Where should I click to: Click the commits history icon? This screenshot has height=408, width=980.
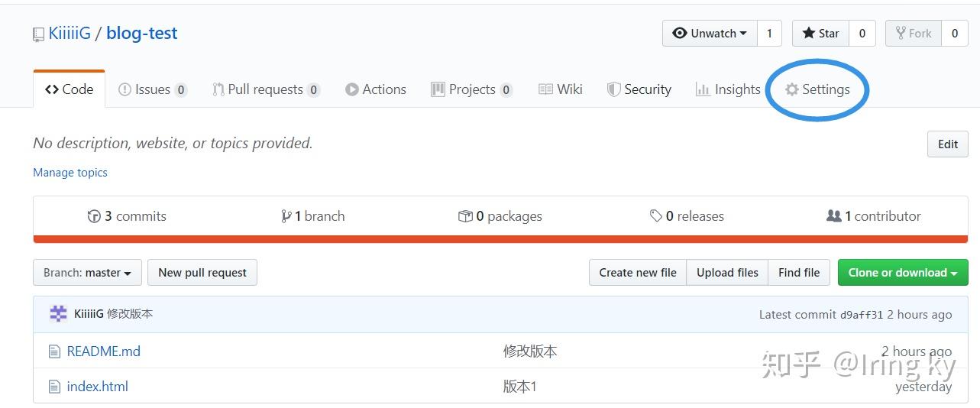click(94, 216)
